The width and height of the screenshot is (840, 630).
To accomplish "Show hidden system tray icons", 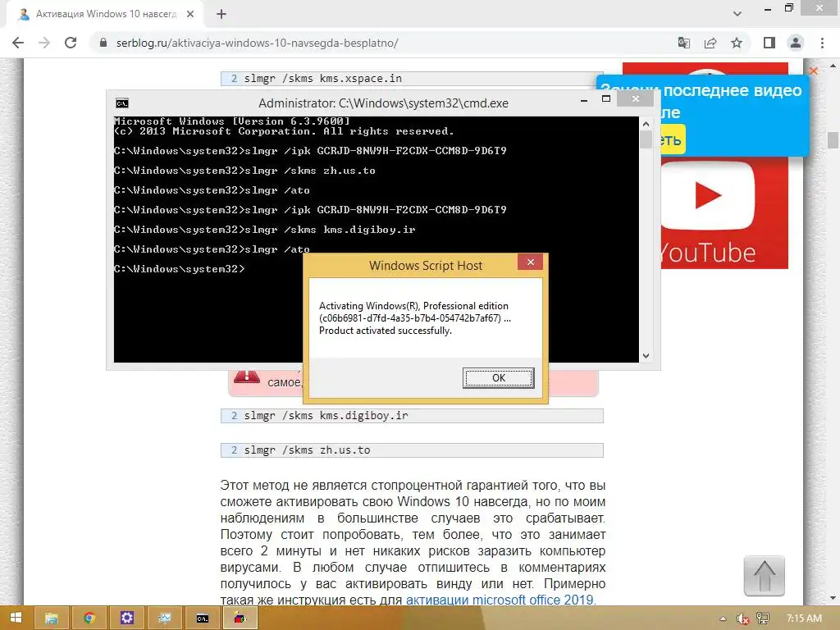I will (x=724, y=619).
